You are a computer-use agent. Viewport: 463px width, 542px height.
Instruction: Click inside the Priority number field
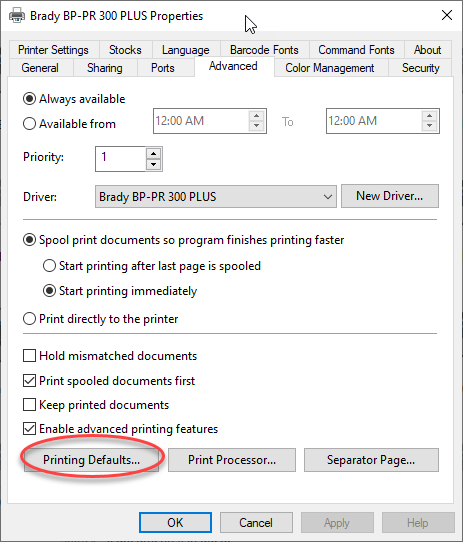click(x=120, y=159)
